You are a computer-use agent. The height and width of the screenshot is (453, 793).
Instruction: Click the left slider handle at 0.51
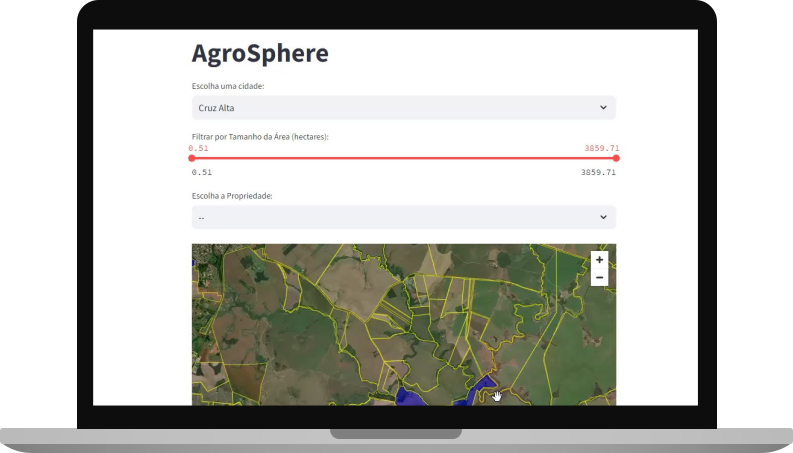tap(192, 158)
